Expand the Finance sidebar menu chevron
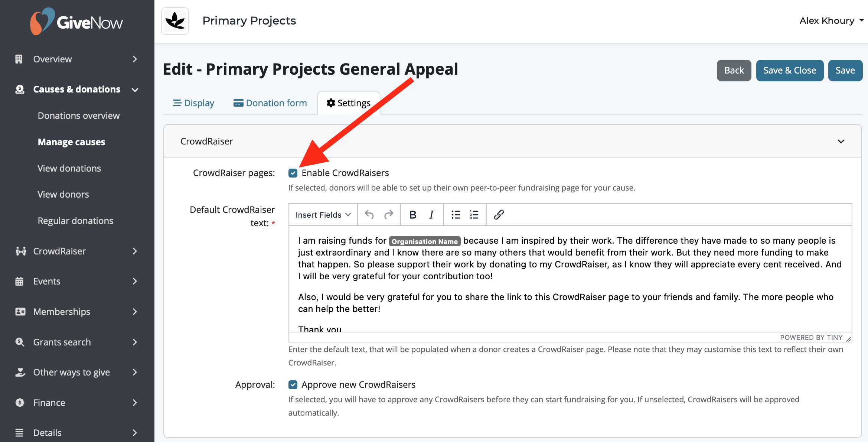The image size is (868, 442). 135,403
